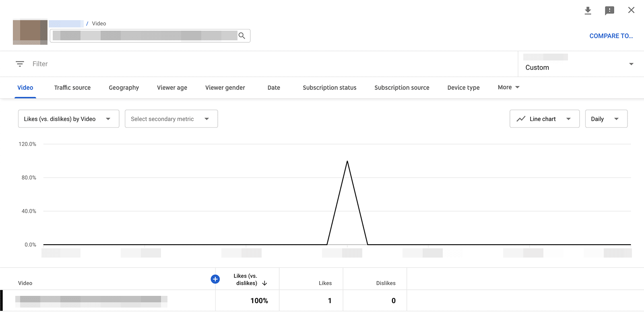Close the analytics panel with X

click(631, 10)
